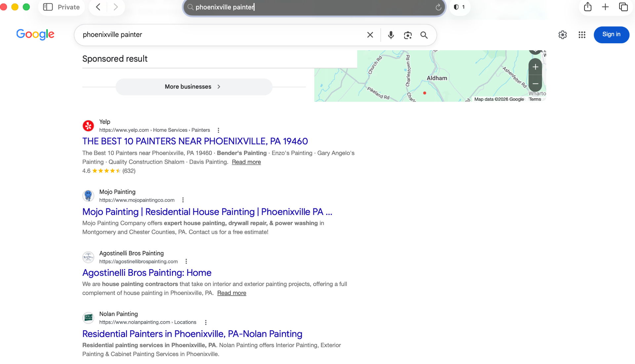This screenshot has width=635, height=364.
Task: Click the Yelp favicon
Action: click(88, 126)
